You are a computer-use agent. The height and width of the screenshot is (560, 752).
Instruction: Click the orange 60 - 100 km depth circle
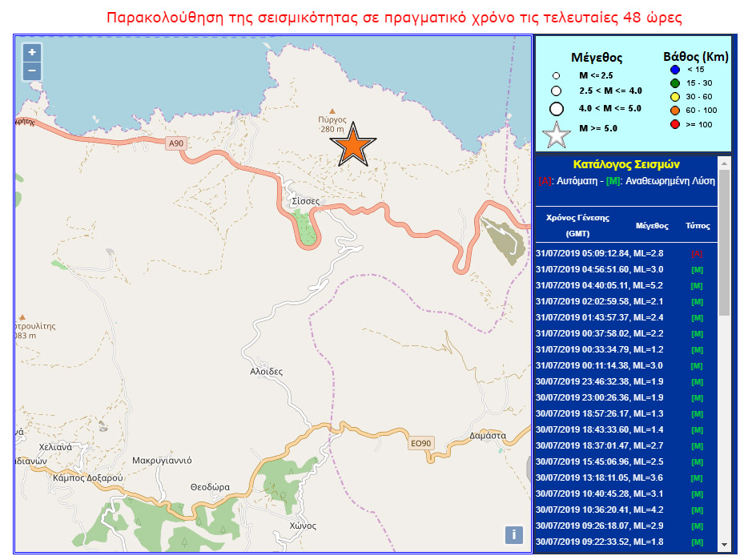[x=674, y=110]
